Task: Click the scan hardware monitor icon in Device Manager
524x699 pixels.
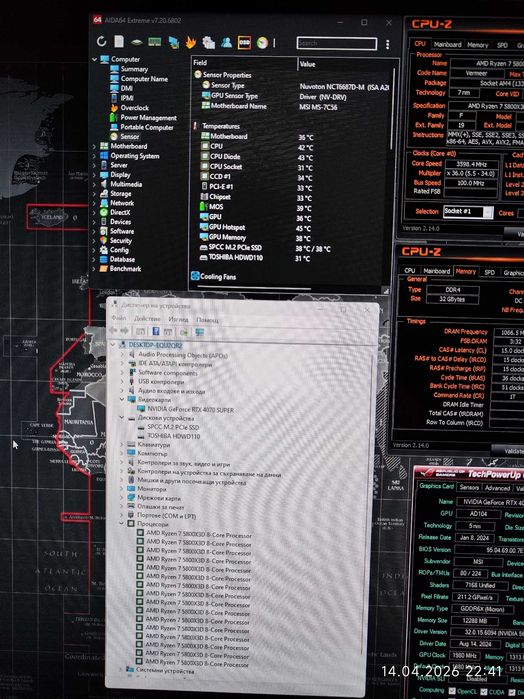Action: pos(200,333)
